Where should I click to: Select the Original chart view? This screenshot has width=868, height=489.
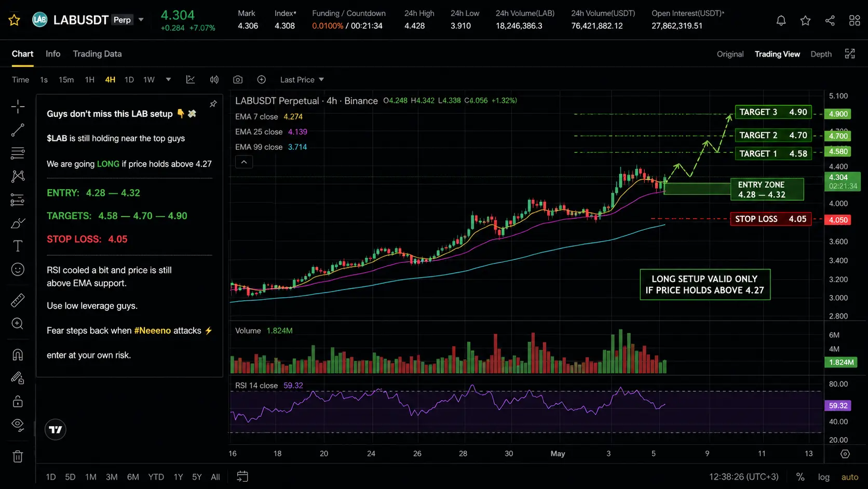(730, 54)
